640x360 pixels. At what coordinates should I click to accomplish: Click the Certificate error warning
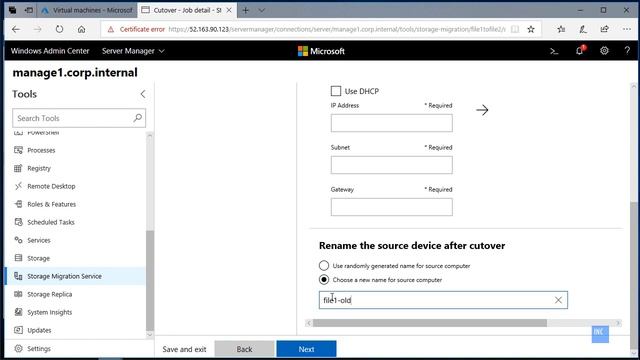pyautogui.click(x=136, y=29)
